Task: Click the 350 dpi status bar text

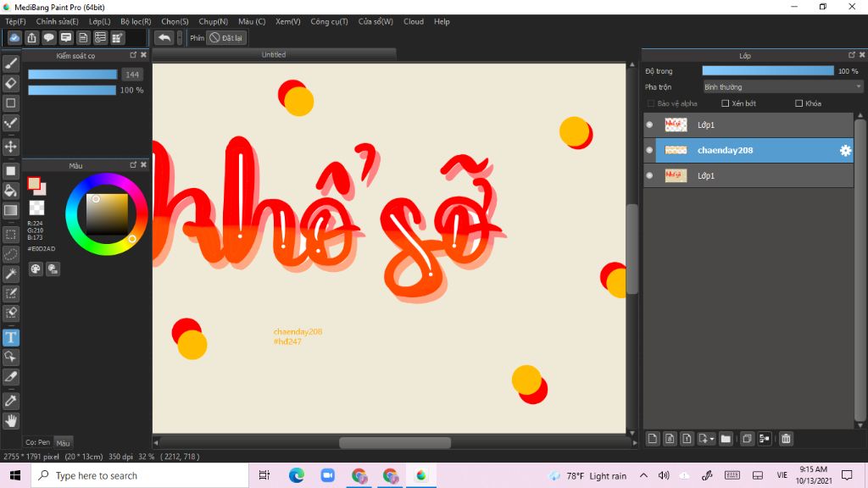Action: pos(122,457)
